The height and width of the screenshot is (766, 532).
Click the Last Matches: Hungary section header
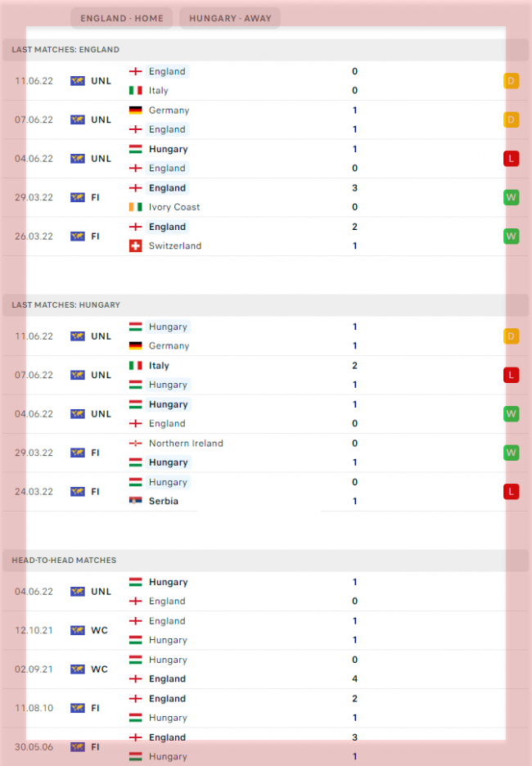[x=65, y=305]
